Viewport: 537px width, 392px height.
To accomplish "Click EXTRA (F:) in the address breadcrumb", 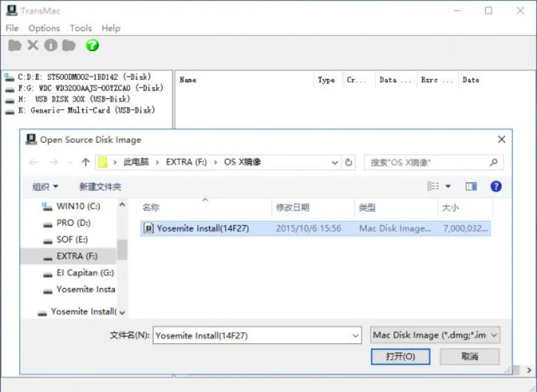I will [x=186, y=162].
